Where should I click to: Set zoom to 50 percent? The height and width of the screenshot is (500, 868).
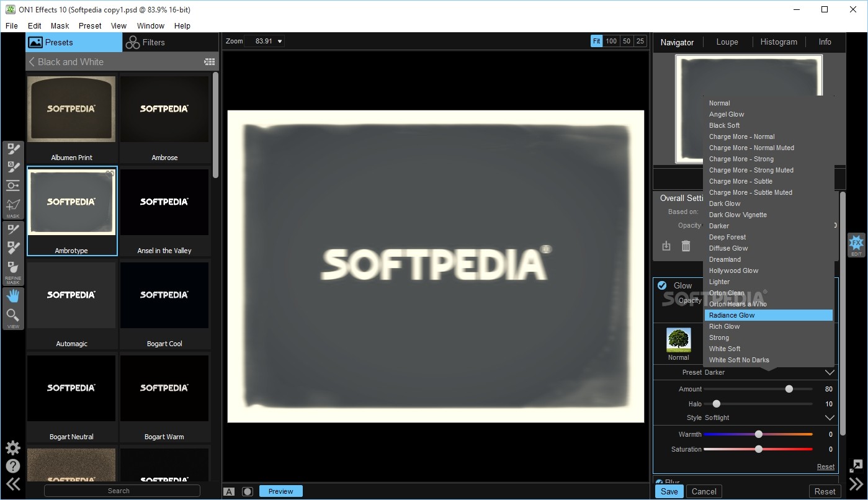(627, 41)
